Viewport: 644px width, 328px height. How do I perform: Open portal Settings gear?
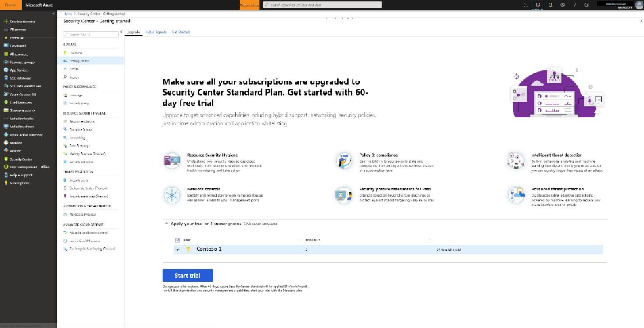pos(563,5)
